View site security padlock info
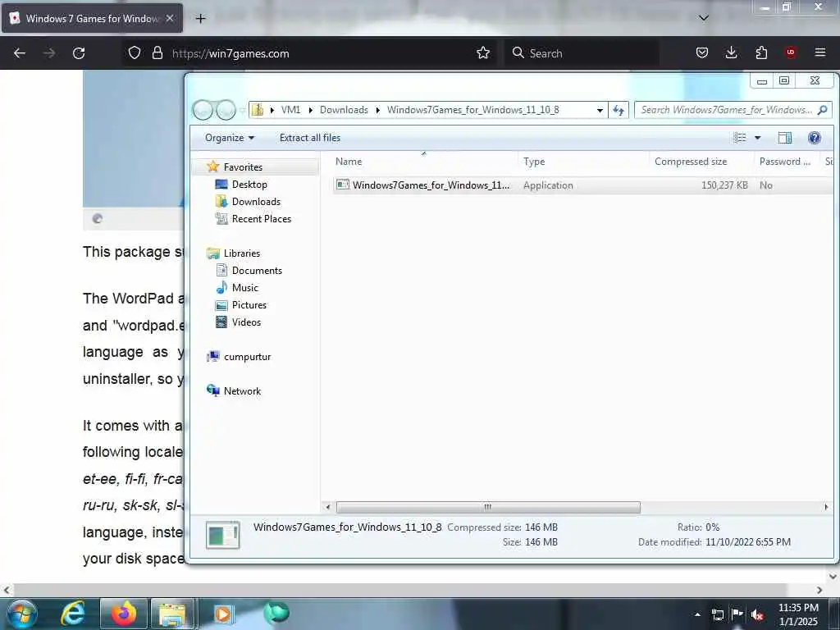This screenshot has height=630, width=840. (x=157, y=52)
